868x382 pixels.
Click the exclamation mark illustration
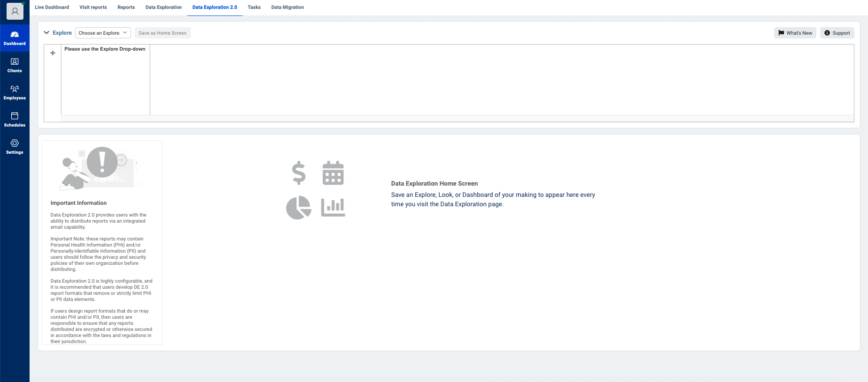pyautogui.click(x=102, y=162)
